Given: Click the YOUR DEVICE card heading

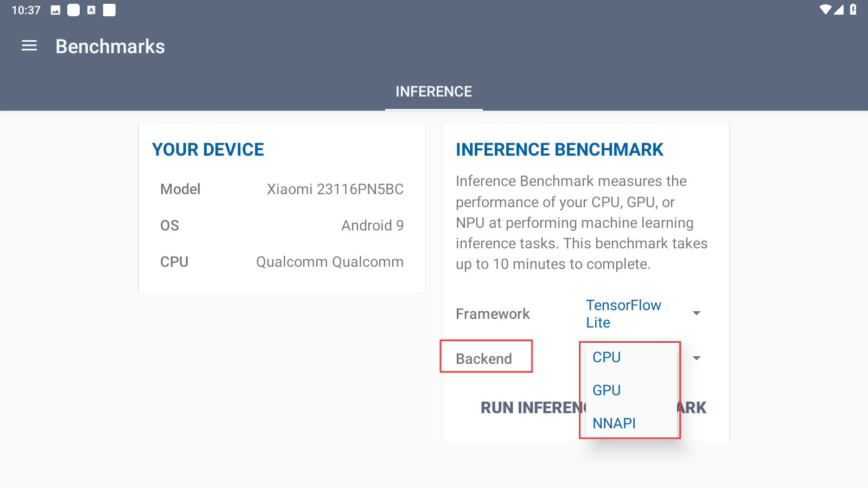Looking at the screenshot, I should 208,150.
